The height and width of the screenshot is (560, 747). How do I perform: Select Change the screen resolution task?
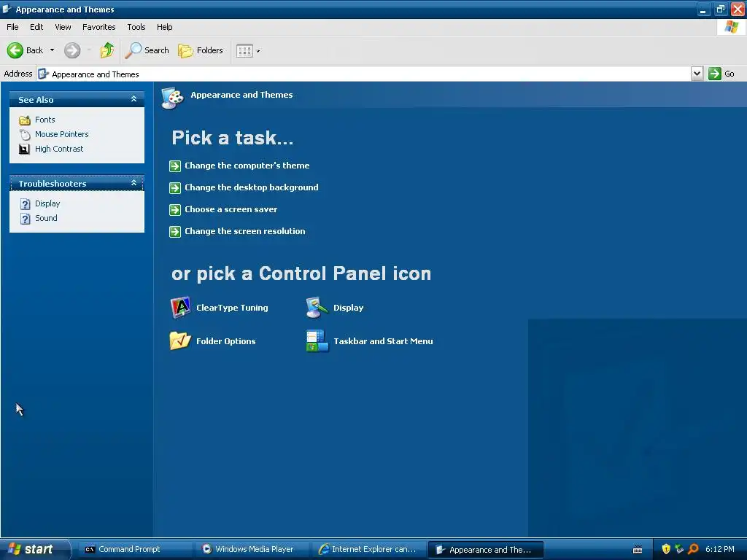coord(245,231)
